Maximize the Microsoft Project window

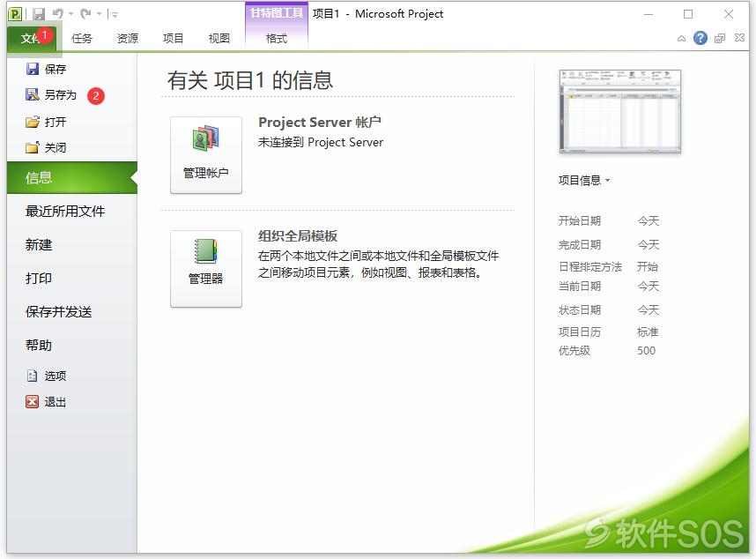[x=688, y=14]
